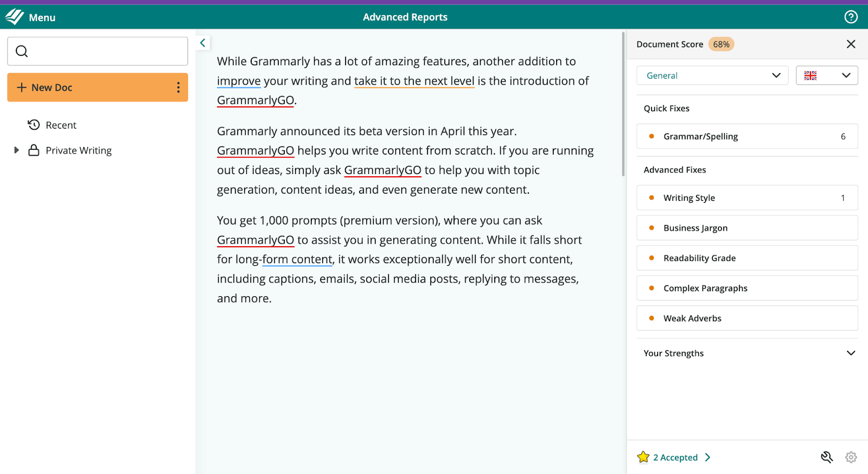Viewport: 868px width, 474px height.
Task: Click the New Doc button
Action: [x=98, y=87]
